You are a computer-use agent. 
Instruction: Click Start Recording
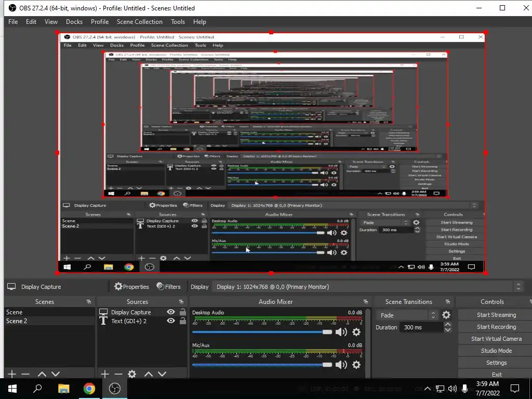tap(496, 327)
